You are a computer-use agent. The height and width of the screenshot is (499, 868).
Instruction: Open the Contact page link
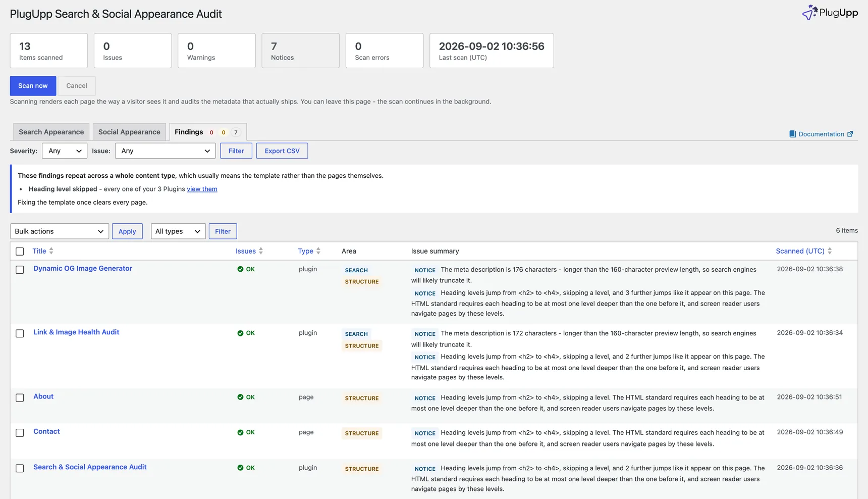(x=46, y=431)
